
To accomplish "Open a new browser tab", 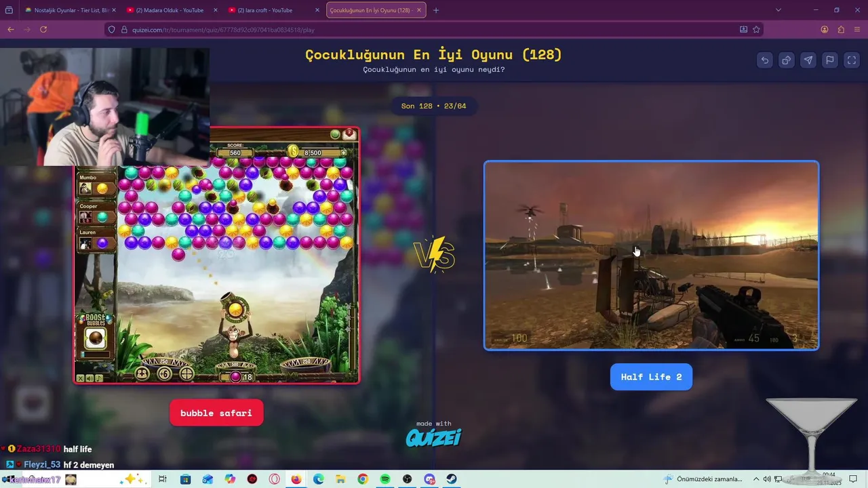I will [x=436, y=10].
